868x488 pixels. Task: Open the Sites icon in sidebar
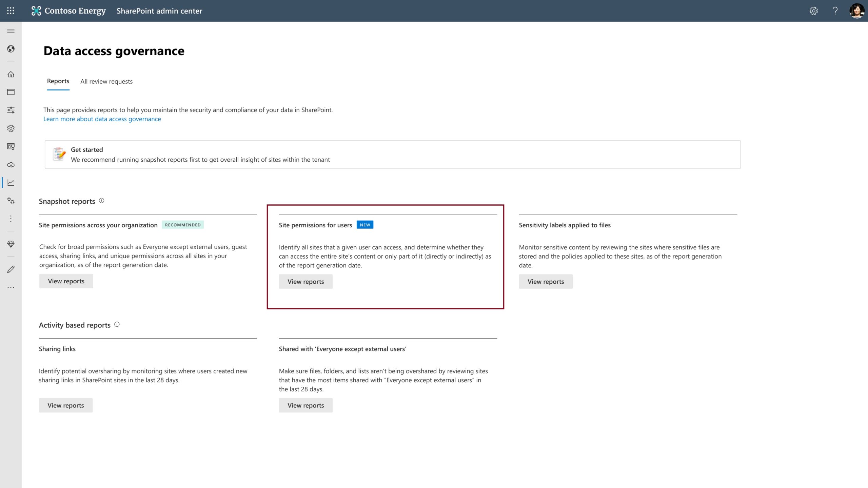(x=11, y=92)
